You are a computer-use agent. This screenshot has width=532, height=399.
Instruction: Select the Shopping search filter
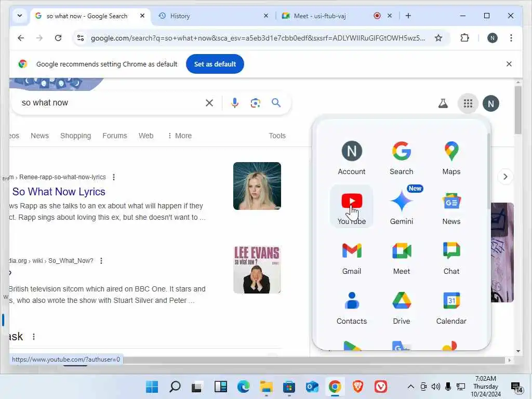click(x=76, y=136)
